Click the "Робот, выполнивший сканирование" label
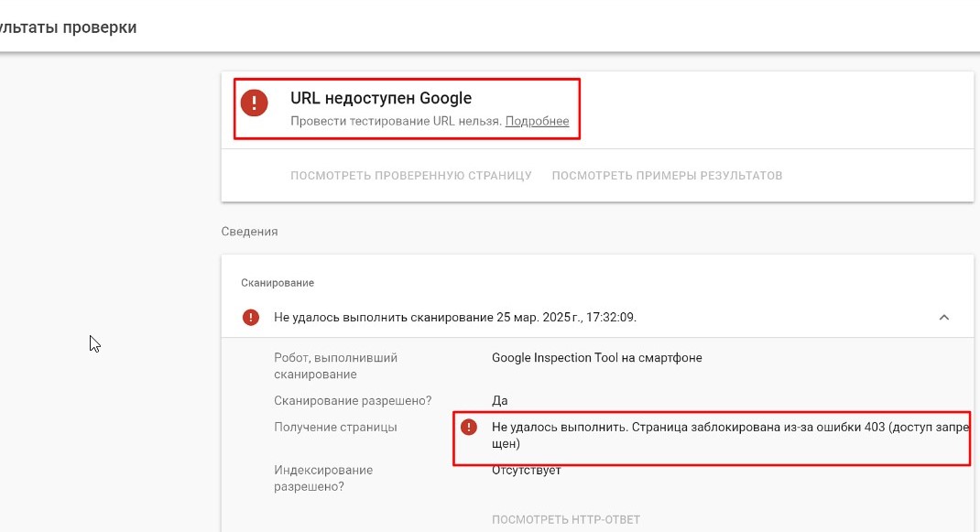This screenshot has height=532, width=980. pyautogui.click(x=336, y=365)
